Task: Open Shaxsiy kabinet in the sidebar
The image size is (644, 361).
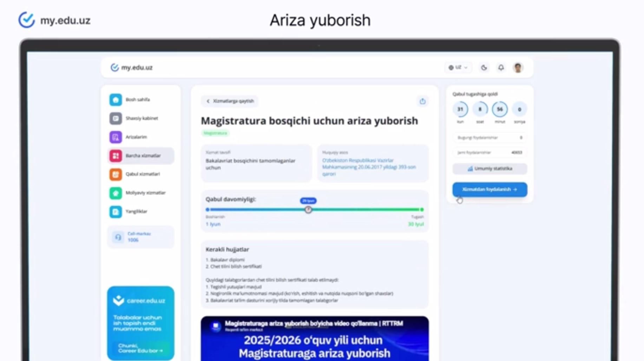Action: pos(141,118)
